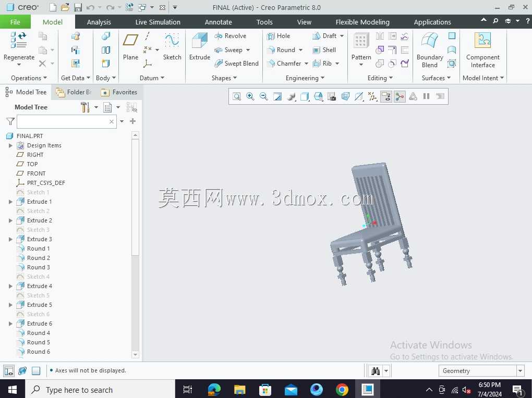Toggle navigator panel display in status bar
Screen dimensions: 532x398
click(9, 371)
